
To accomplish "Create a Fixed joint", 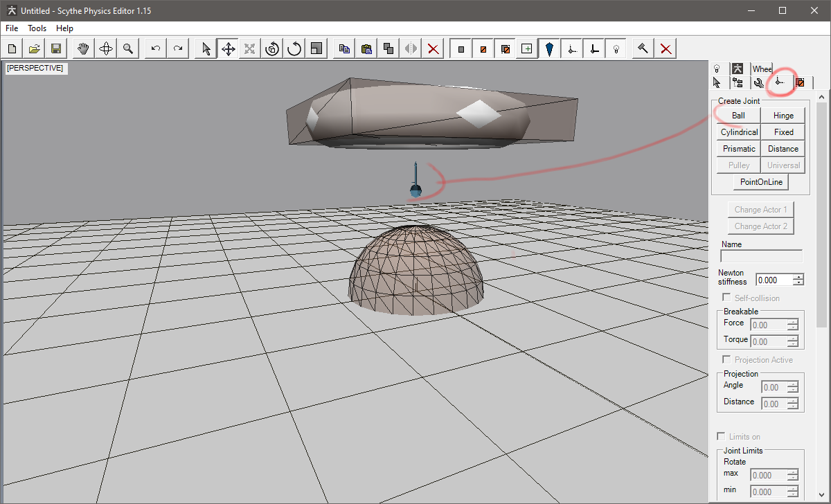I will click(783, 132).
